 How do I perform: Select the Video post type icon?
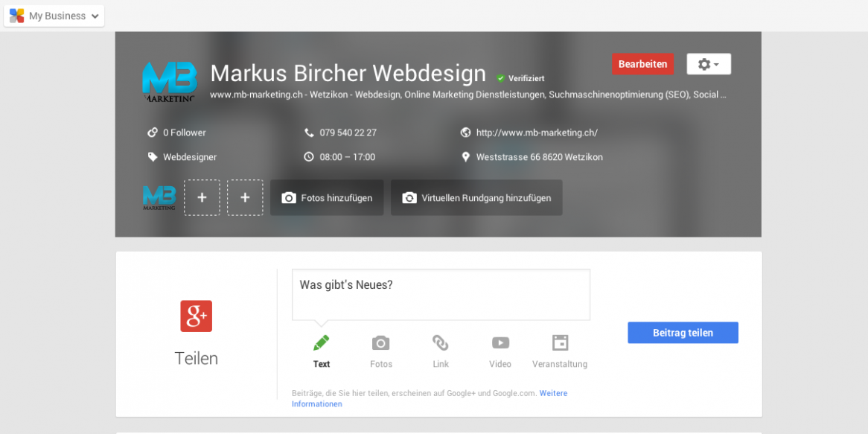coord(500,342)
